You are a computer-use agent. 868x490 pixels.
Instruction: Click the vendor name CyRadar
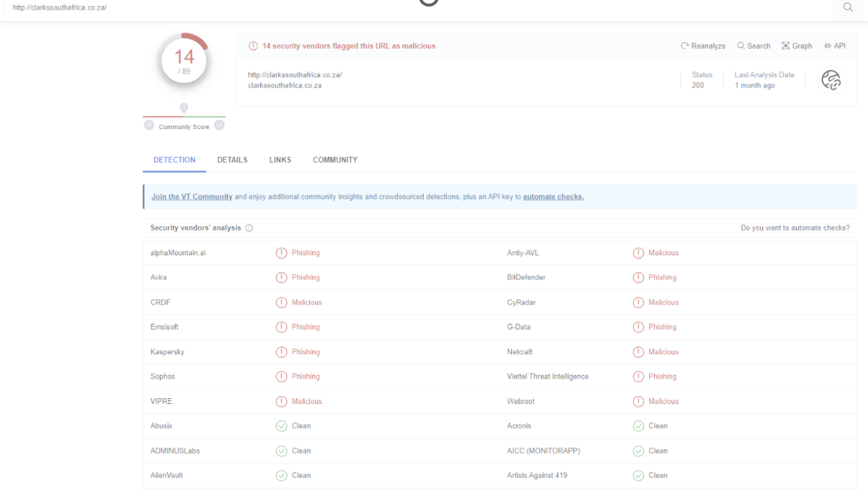[x=522, y=303]
